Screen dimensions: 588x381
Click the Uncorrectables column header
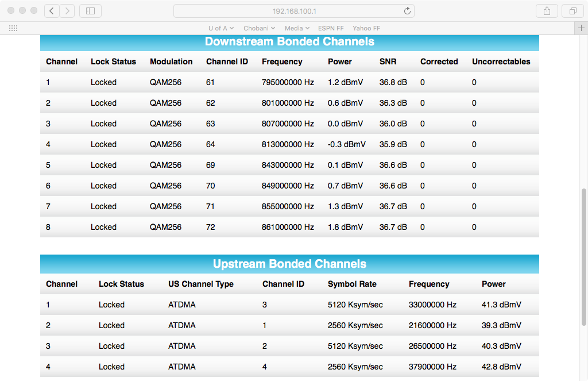[501, 61]
